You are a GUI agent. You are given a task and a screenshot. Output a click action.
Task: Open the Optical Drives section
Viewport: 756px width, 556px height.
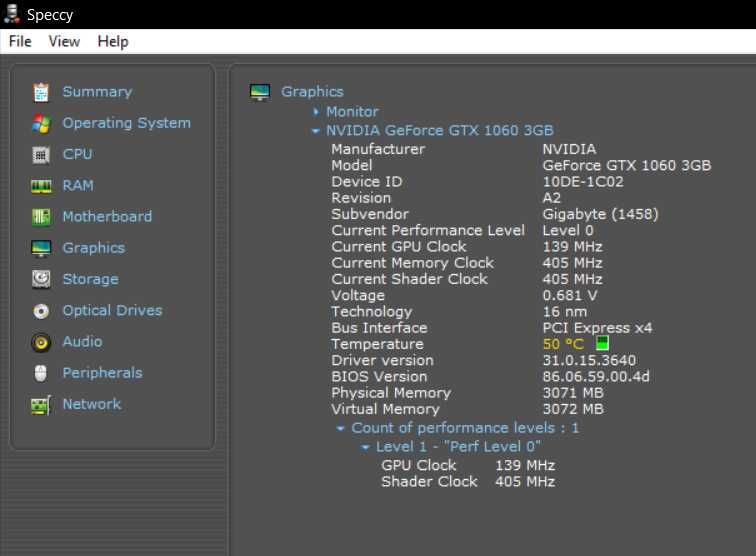coord(112,311)
